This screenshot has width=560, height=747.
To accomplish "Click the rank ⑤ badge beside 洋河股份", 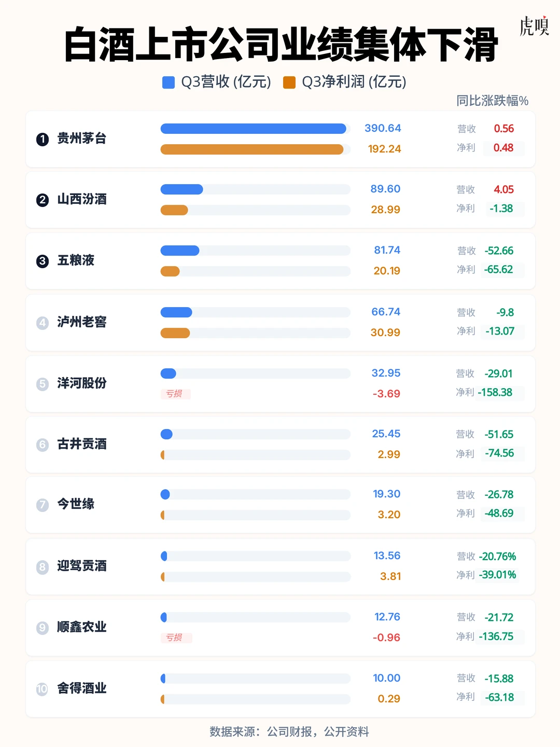I will [x=43, y=384].
